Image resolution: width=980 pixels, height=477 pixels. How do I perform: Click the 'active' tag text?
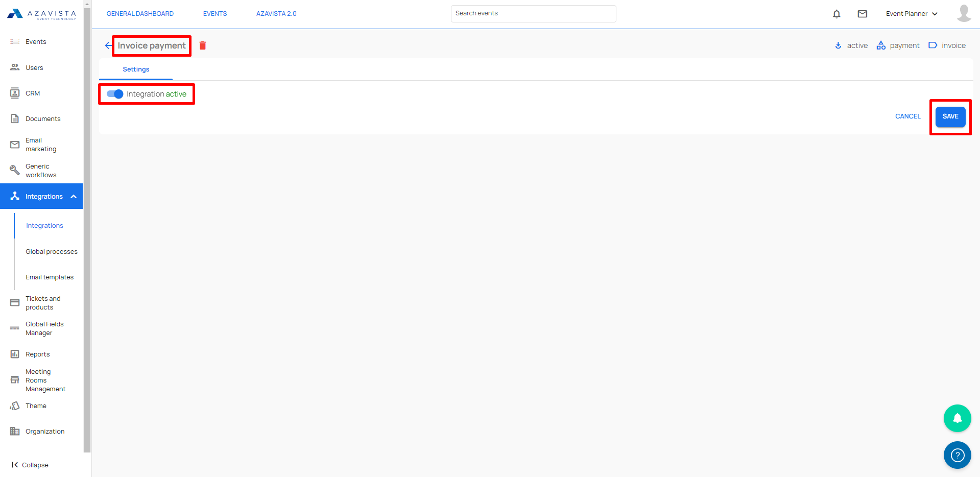pos(857,45)
